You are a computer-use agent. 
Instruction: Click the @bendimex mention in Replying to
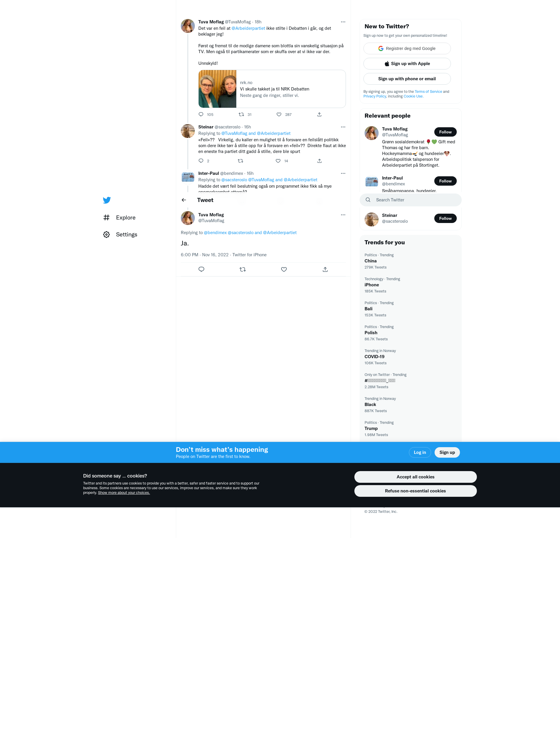coord(215,233)
